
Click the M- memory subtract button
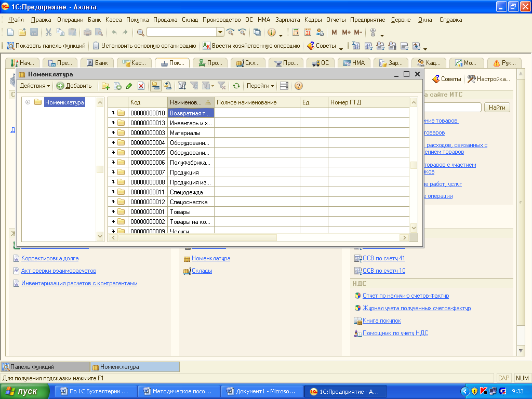point(358,32)
